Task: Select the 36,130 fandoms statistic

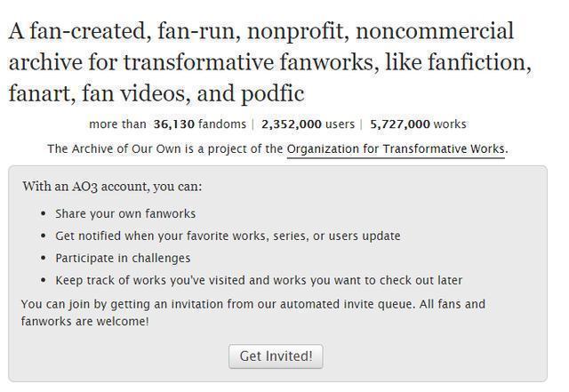Action: point(196,124)
